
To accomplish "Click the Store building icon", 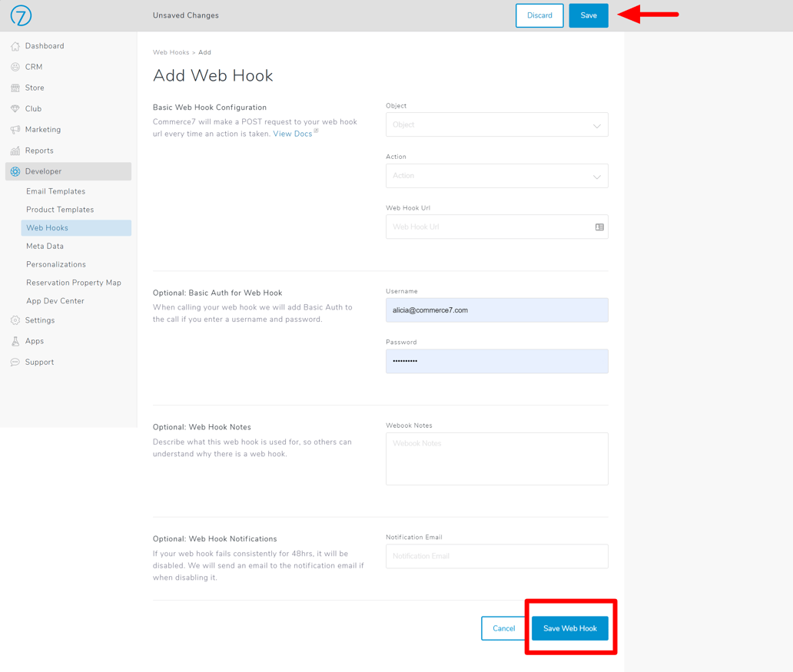I will click(x=15, y=88).
